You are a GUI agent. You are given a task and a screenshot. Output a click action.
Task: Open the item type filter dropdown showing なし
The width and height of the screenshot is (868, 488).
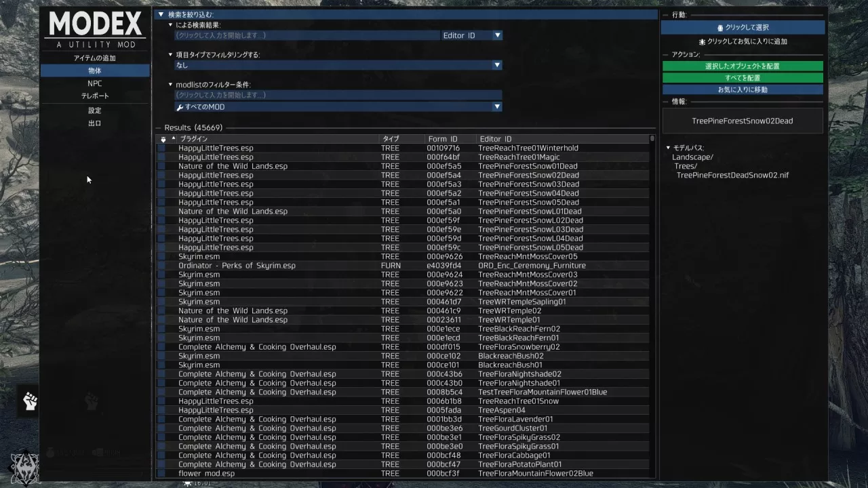(338, 65)
